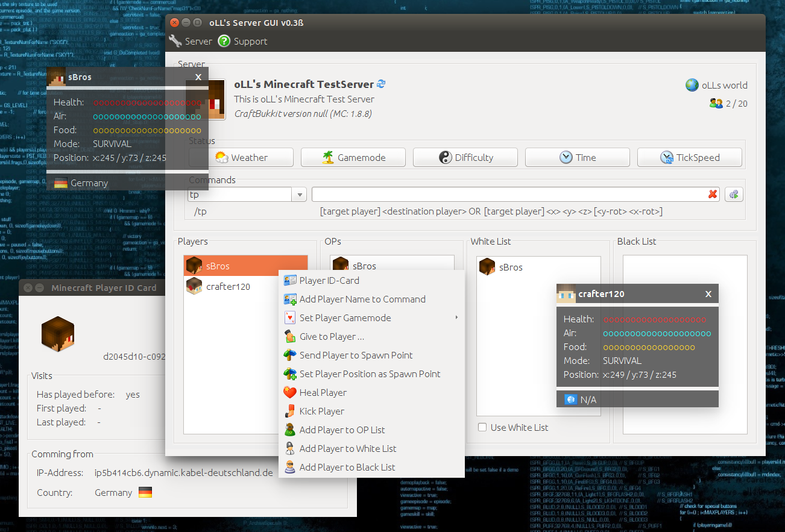Expand Set Player Gamemode submenu
Screen dimensions: 785x532
click(x=371, y=318)
